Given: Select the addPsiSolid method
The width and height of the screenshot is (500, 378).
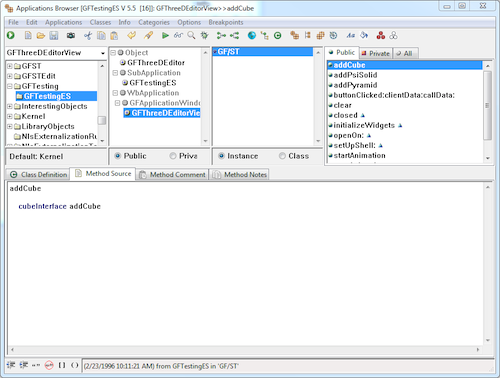Looking at the screenshot, I should pos(355,75).
